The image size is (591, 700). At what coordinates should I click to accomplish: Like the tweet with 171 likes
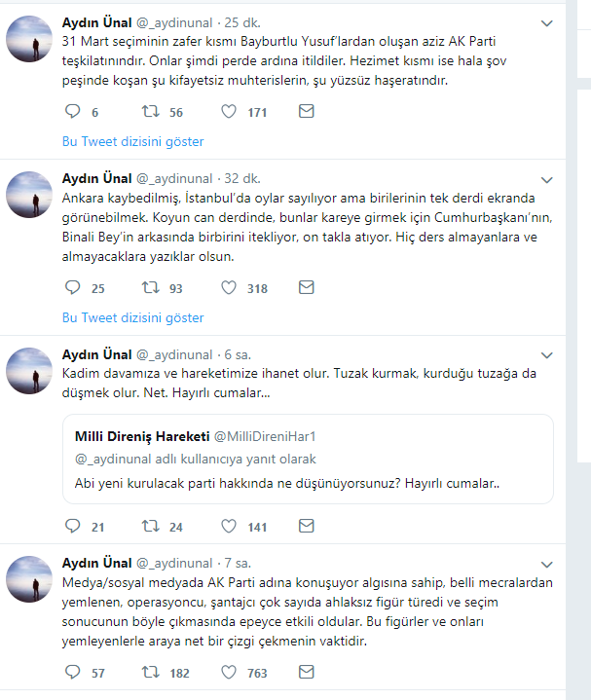tap(229, 111)
